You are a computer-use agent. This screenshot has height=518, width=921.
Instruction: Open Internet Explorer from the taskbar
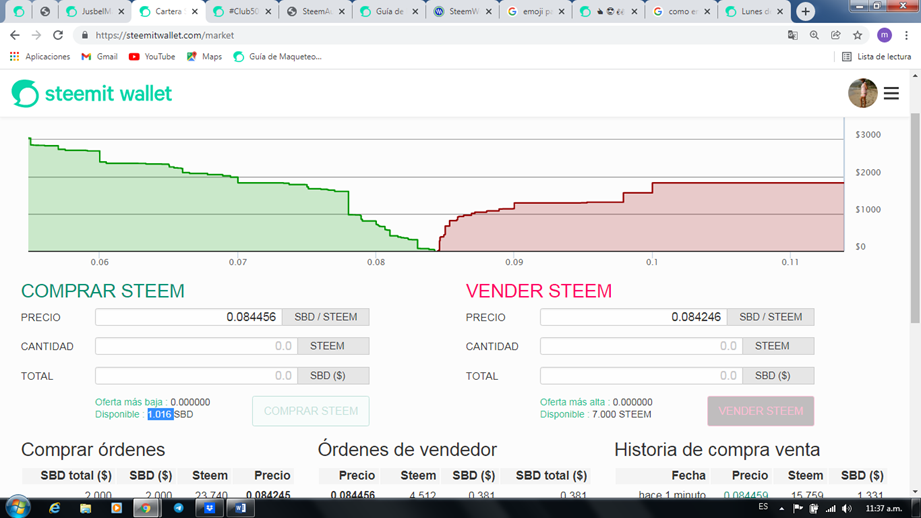pos(55,508)
